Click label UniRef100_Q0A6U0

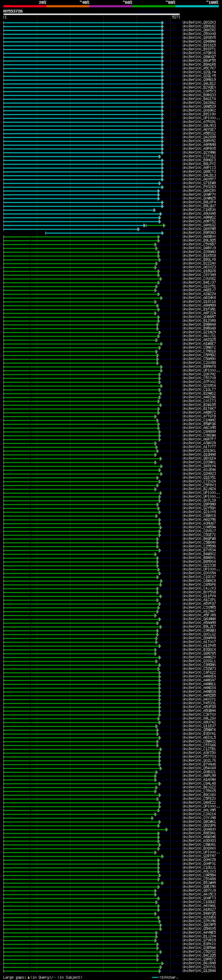199,829
